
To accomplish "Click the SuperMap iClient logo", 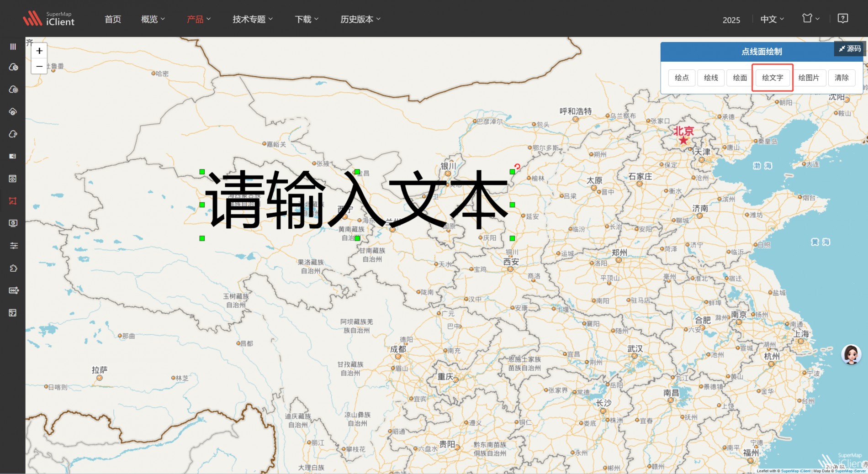I will pos(49,19).
